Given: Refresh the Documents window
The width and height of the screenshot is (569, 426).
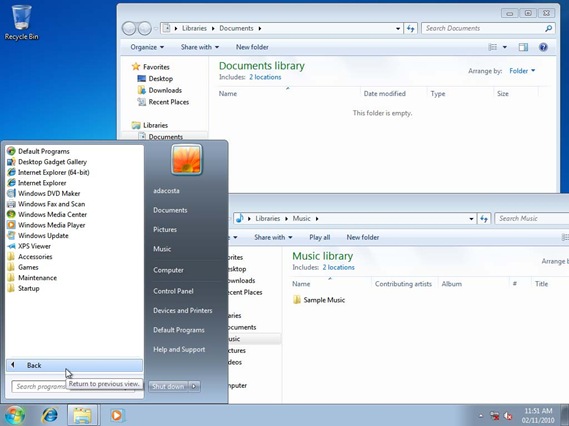Looking at the screenshot, I should point(410,28).
